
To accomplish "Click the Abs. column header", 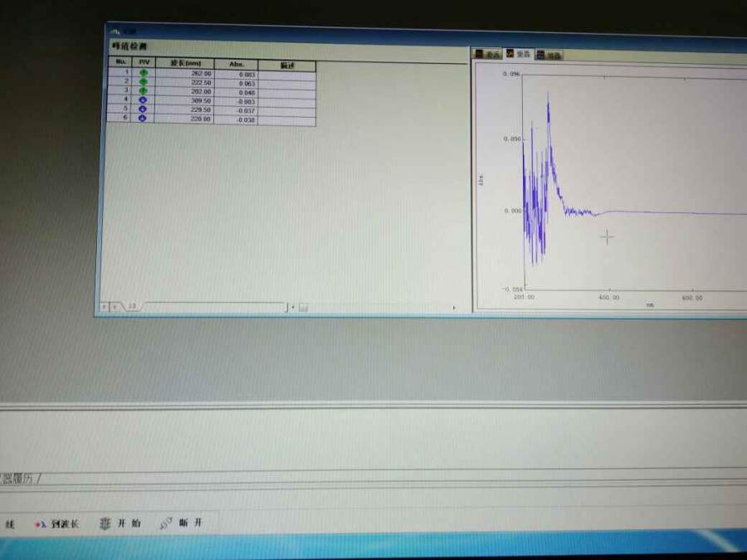I will 237,64.
